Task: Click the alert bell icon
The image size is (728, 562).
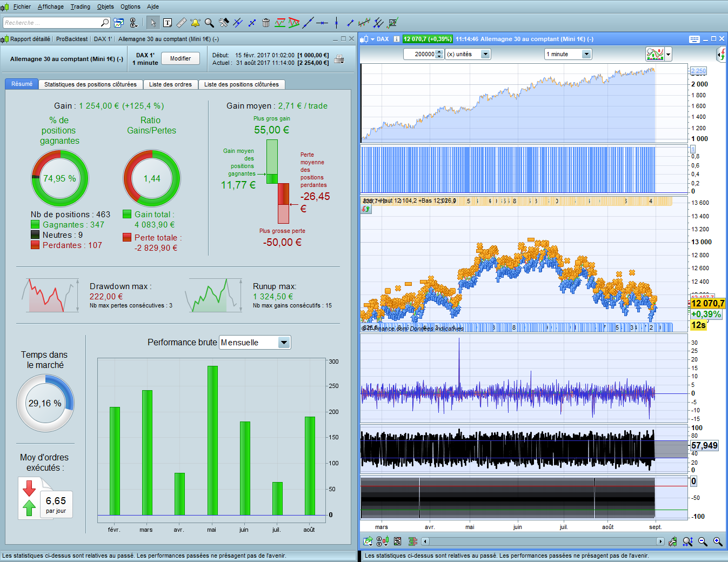Action: (195, 23)
